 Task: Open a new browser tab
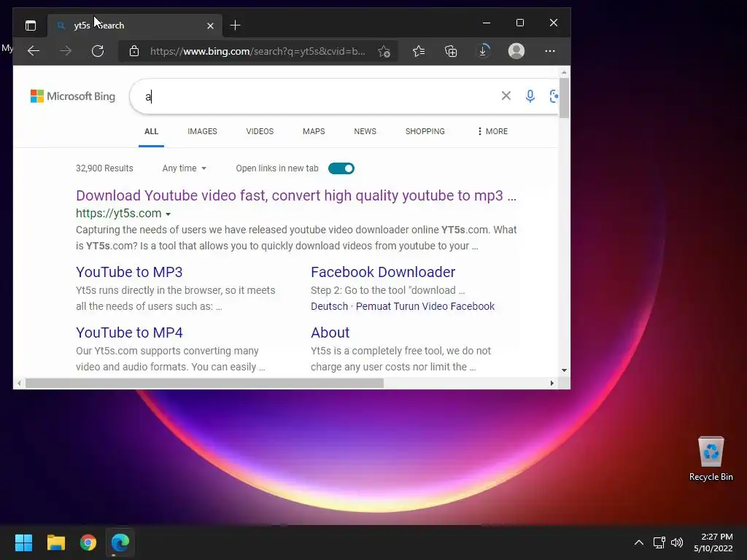tap(235, 26)
